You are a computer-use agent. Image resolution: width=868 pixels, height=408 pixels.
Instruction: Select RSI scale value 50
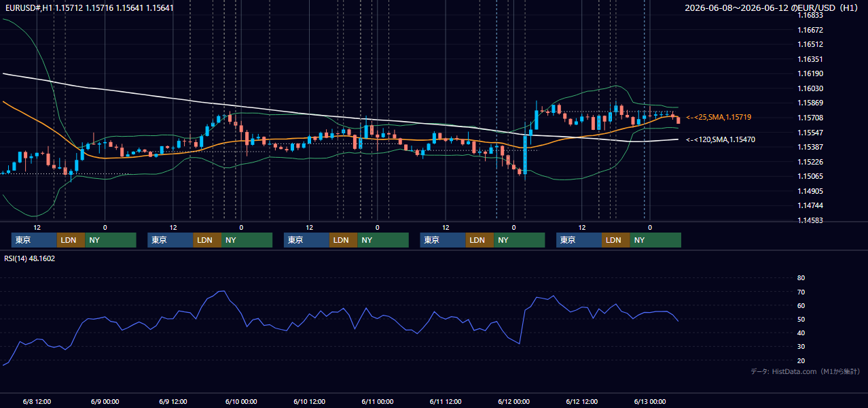[801, 320]
